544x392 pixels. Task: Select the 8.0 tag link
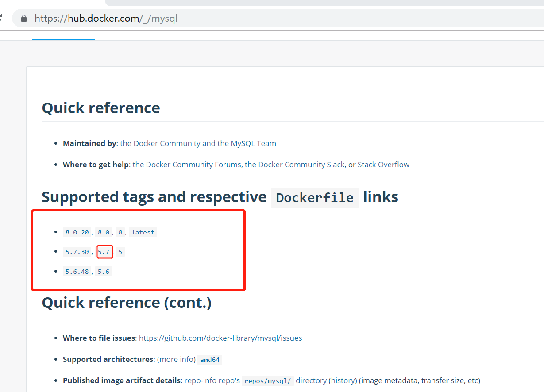(104, 232)
